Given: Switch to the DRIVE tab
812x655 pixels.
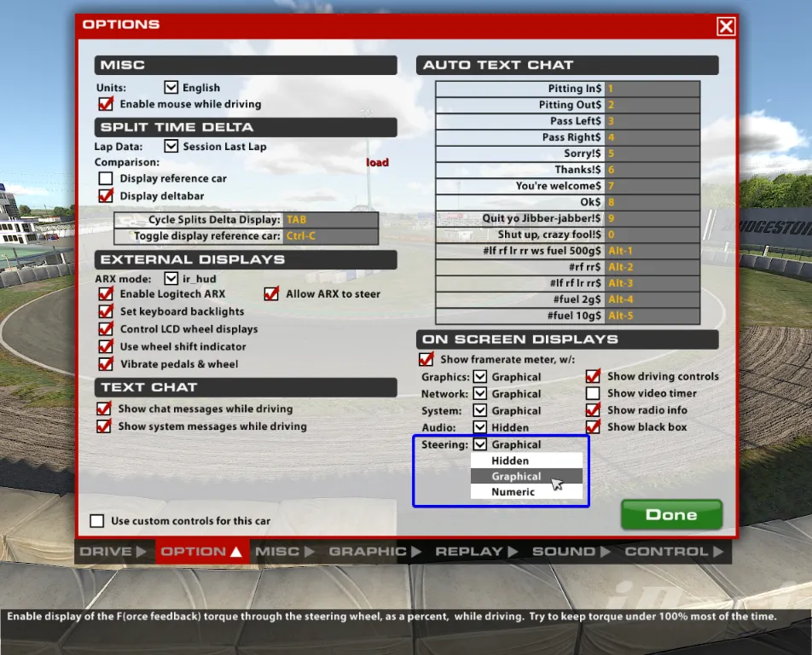Looking at the screenshot, I should [x=114, y=552].
